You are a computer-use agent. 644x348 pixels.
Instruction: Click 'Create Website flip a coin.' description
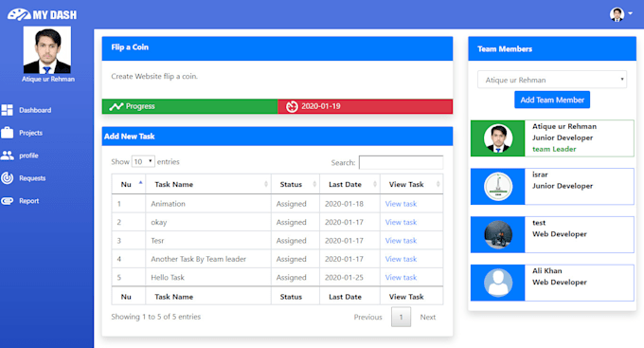(154, 76)
